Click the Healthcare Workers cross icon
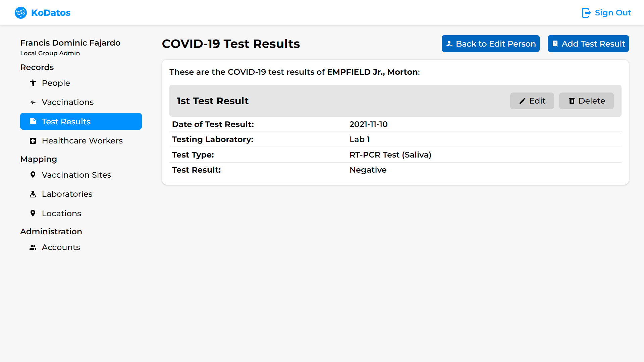 pyautogui.click(x=33, y=141)
